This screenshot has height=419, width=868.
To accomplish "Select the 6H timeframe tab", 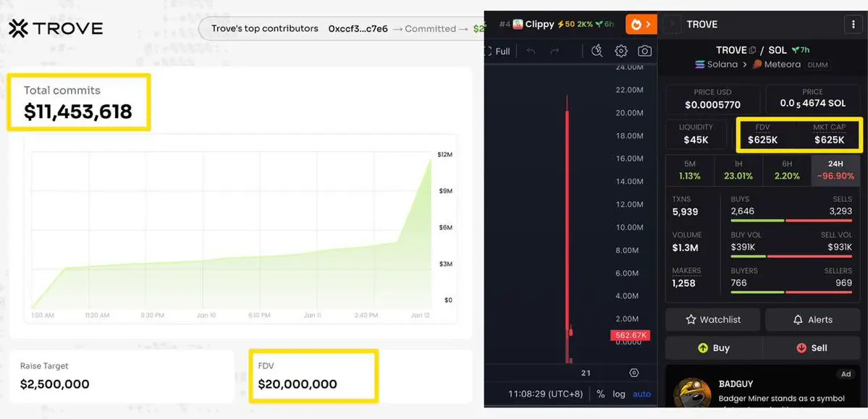I will 787,171.
